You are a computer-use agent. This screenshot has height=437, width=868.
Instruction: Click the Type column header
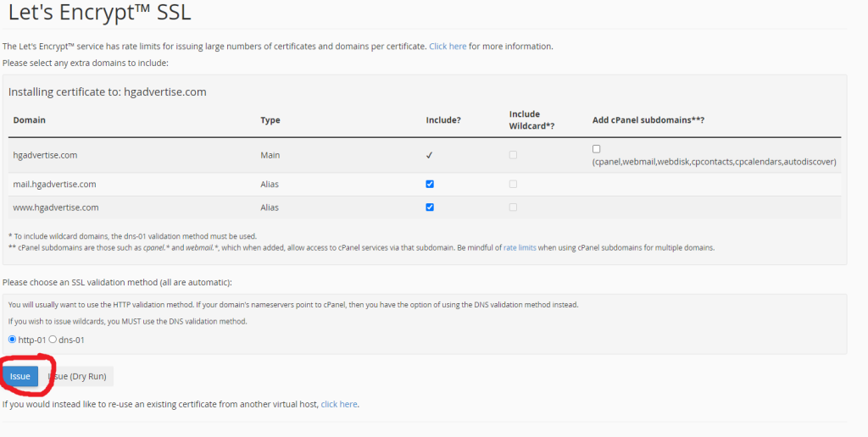[x=270, y=120]
